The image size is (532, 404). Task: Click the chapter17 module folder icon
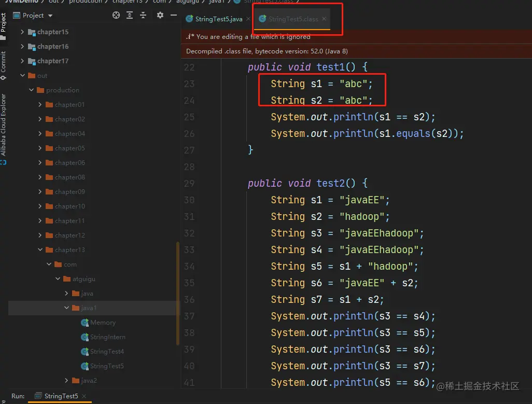coord(32,61)
